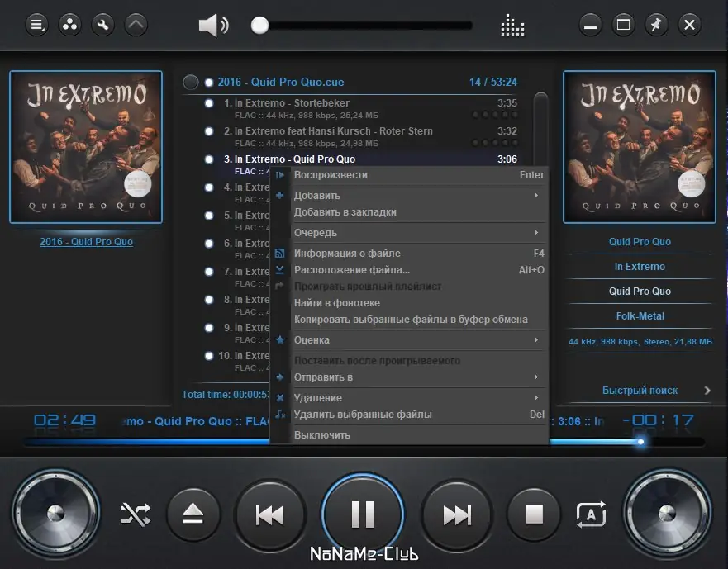Open the sound effects manager three-dots icon
The height and width of the screenshot is (569, 728).
point(69,24)
